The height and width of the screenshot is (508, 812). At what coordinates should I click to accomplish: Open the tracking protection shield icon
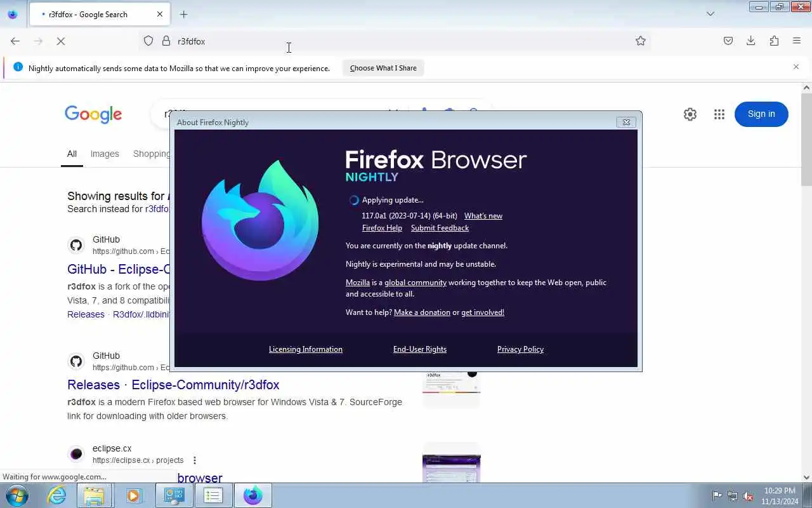148,41
